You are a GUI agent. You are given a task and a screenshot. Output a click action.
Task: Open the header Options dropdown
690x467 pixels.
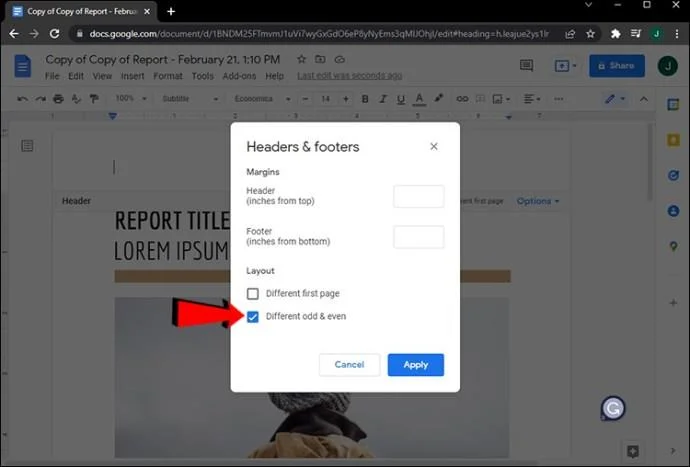[538, 201]
